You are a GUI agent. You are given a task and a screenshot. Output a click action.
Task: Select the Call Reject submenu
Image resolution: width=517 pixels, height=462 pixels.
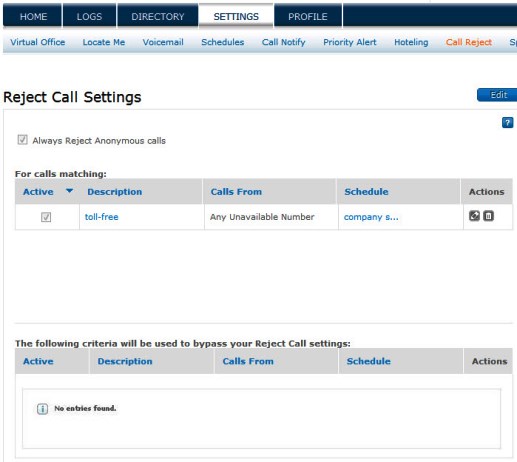pyautogui.click(x=469, y=42)
